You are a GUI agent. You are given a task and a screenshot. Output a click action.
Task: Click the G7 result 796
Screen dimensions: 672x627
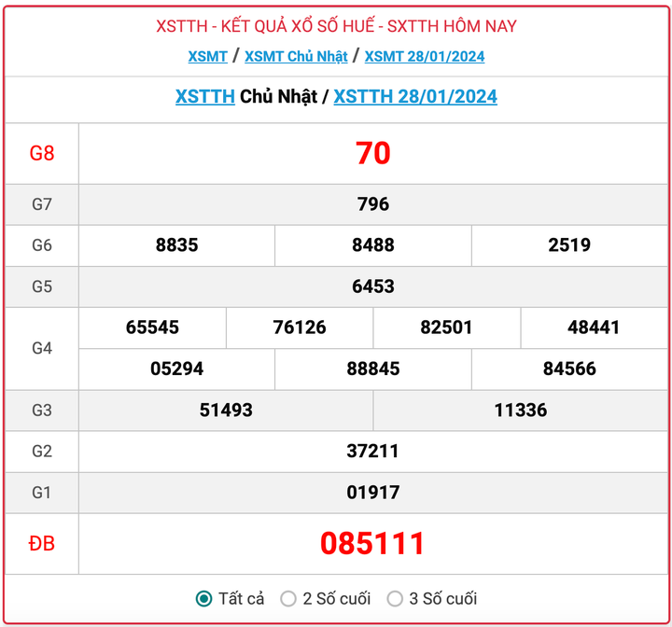(372, 204)
